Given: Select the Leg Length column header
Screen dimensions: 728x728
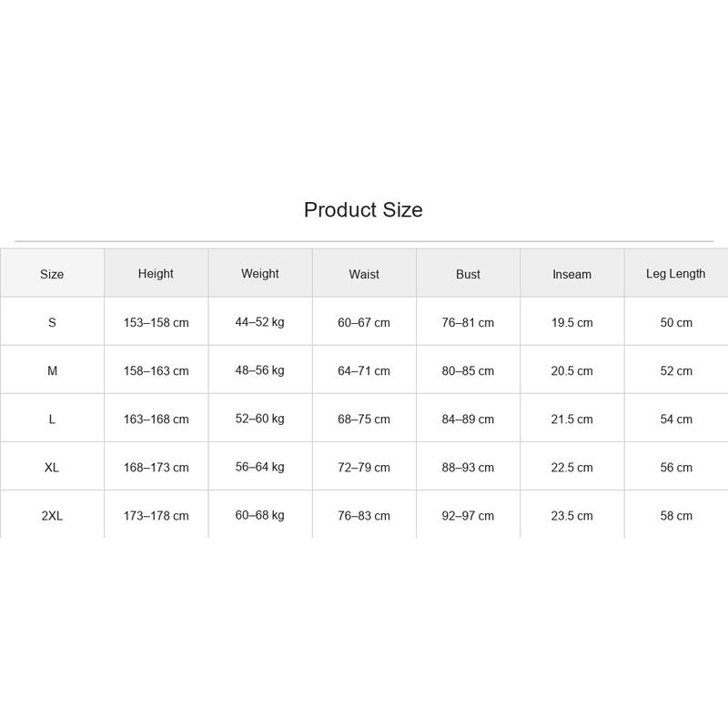Looking at the screenshot, I should [x=676, y=274].
